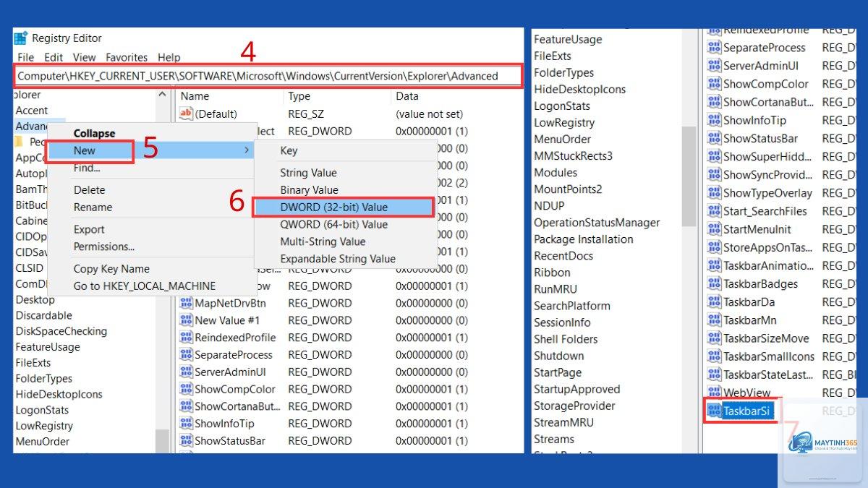The width and height of the screenshot is (868, 488).
Task: Open the Edit menu
Action: [54, 57]
